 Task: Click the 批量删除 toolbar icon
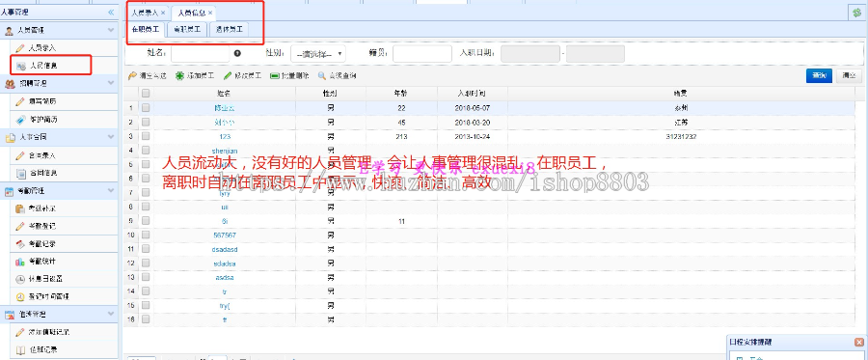pyautogui.click(x=274, y=76)
